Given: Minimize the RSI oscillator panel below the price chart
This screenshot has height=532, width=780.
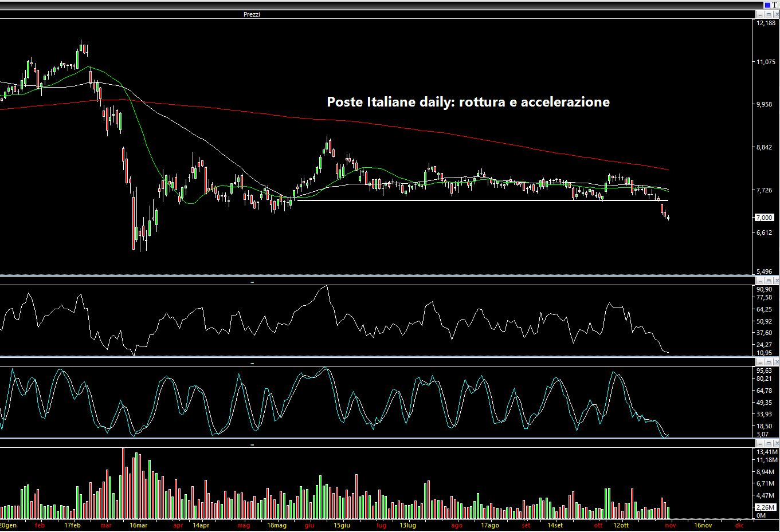Looking at the screenshot, I should coord(760,281).
